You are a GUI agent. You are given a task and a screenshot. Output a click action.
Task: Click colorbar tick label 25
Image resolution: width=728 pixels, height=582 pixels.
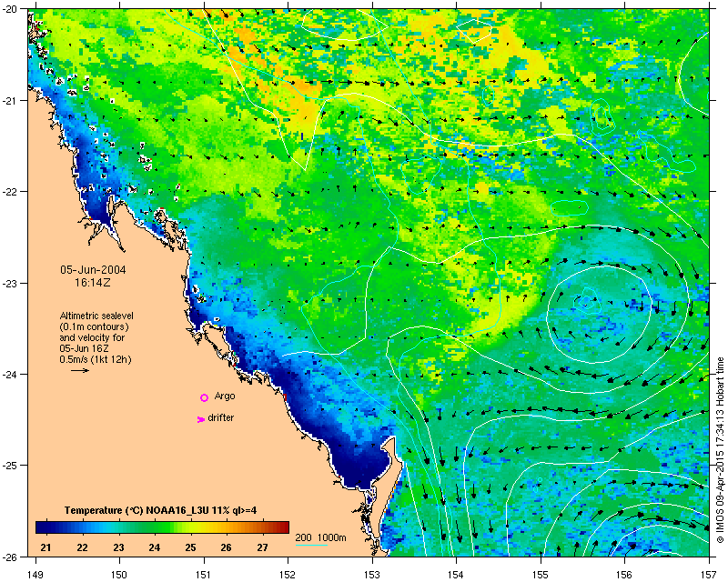point(190,547)
